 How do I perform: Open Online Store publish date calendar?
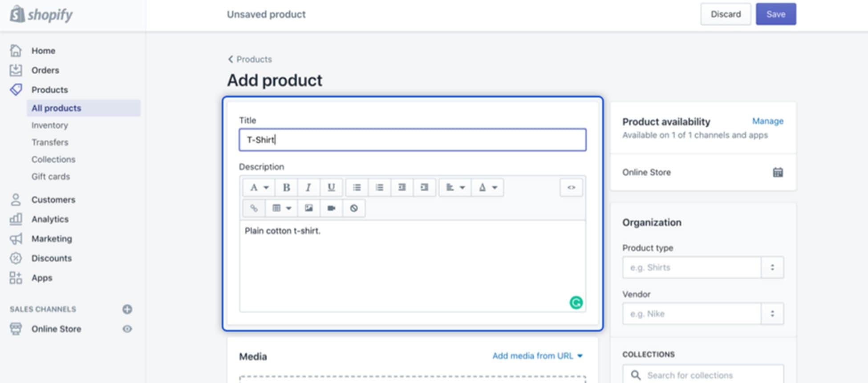[778, 172]
